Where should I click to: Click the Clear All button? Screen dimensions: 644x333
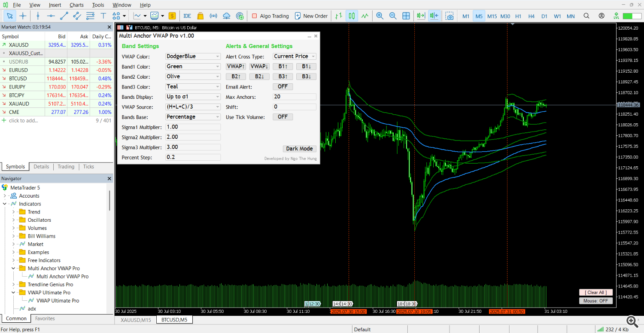(x=595, y=292)
